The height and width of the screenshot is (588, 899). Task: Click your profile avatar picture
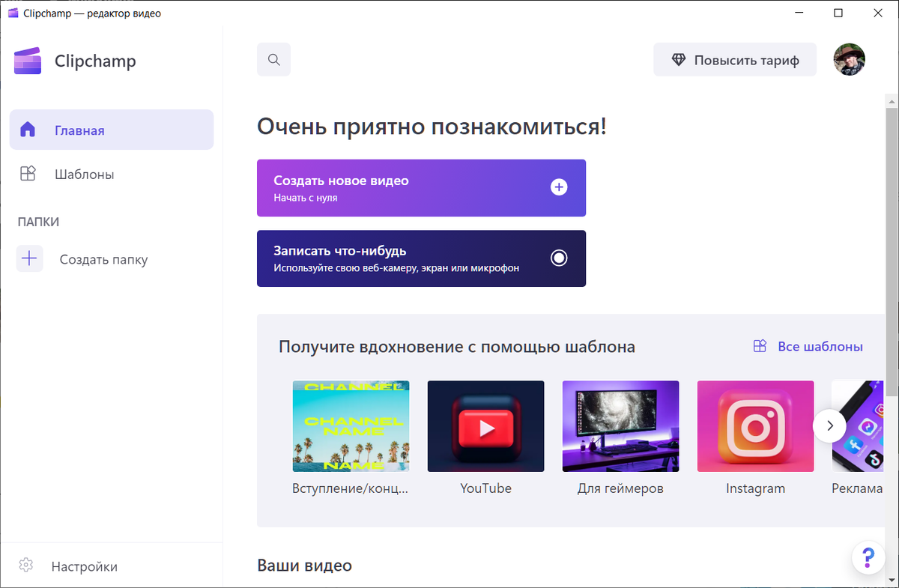tap(849, 59)
